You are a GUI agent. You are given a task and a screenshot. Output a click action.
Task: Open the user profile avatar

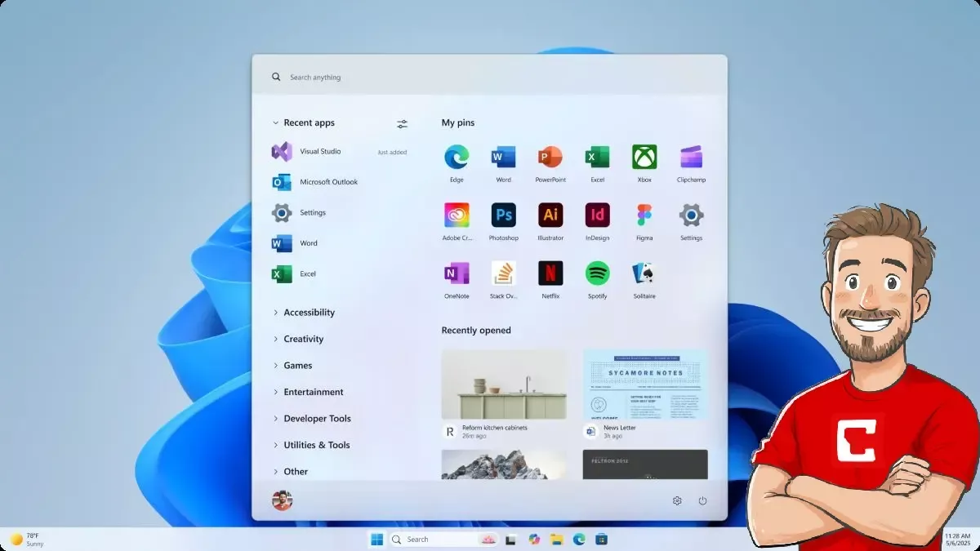tap(282, 500)
